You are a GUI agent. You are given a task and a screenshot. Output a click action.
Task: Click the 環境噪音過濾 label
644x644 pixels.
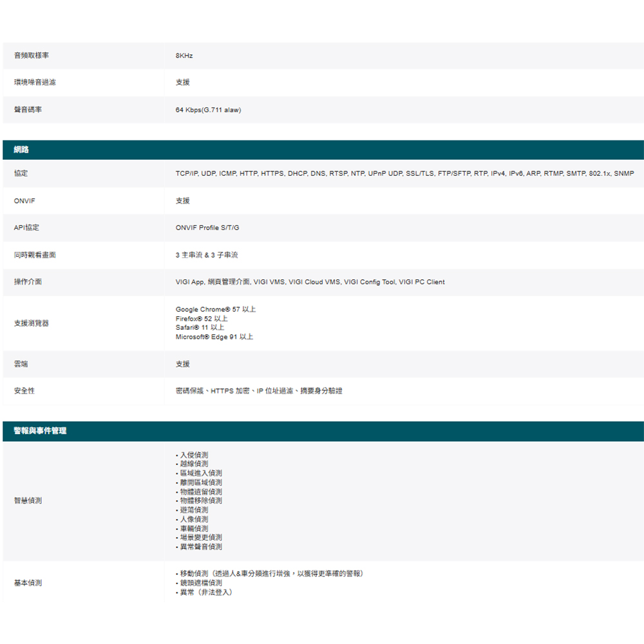(35, 82)
